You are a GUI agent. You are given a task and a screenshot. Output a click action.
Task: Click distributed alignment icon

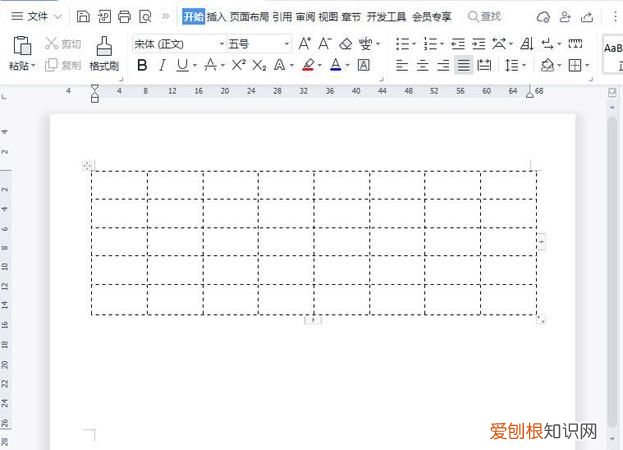484,65
